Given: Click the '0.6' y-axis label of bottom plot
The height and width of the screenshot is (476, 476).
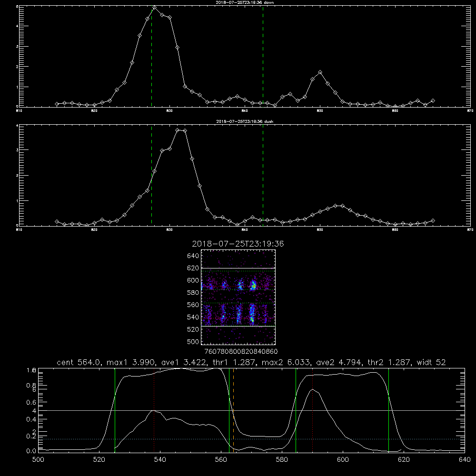Looking at the screenshot, I should click(31, 402).
